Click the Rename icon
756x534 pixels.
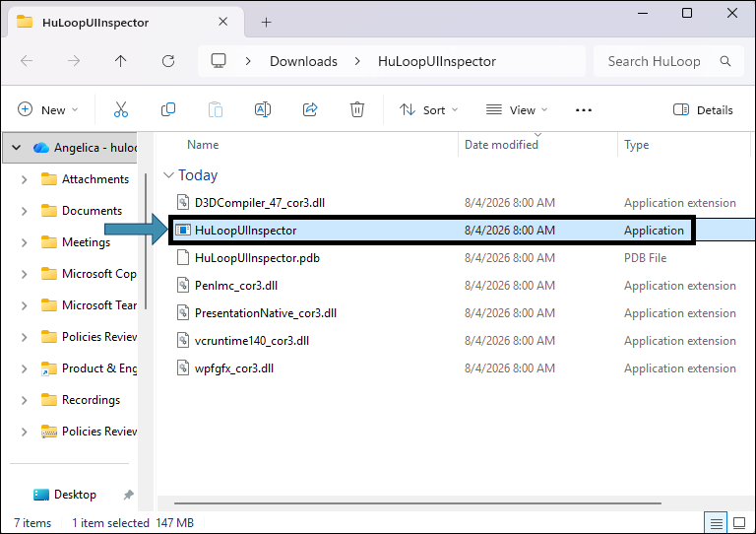262,110
